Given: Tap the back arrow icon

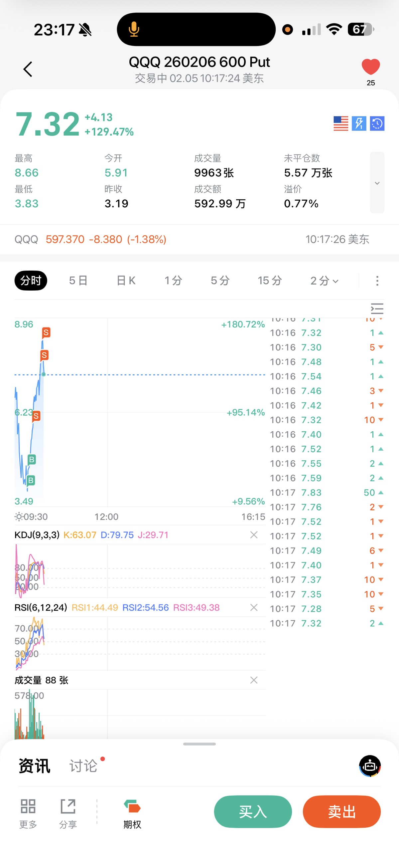Looking at the screenshot, I should point(28,70).
